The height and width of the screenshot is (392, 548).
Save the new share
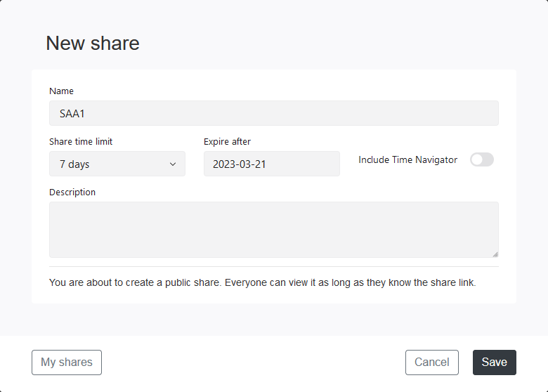[x=494, y=362]
